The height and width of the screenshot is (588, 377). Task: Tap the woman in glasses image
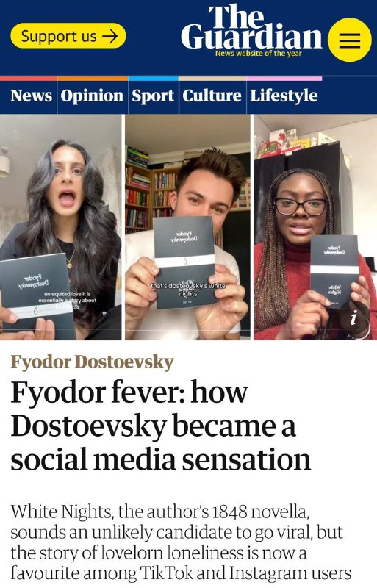click(x=315, y=227)
